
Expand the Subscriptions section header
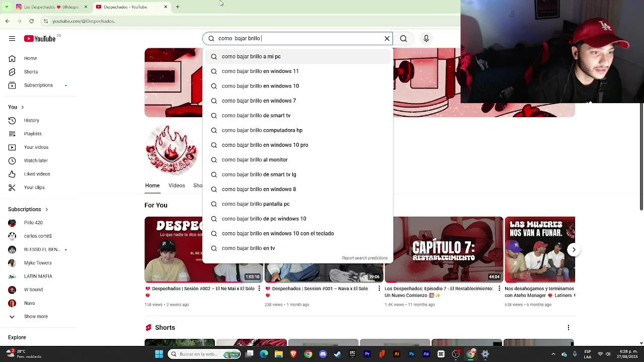[28, 209]
